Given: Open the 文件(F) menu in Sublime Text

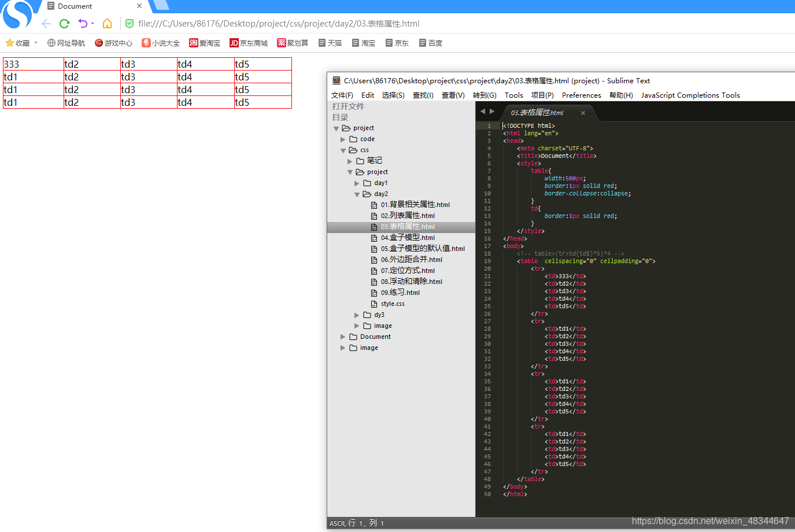Looking at the screenshot, I should 342,95.
